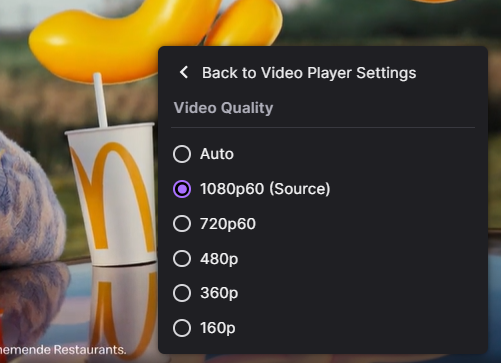This screenshot has height=363, width=501.
Task: Choose the 480p text option
Action: (x=219, y=259)
